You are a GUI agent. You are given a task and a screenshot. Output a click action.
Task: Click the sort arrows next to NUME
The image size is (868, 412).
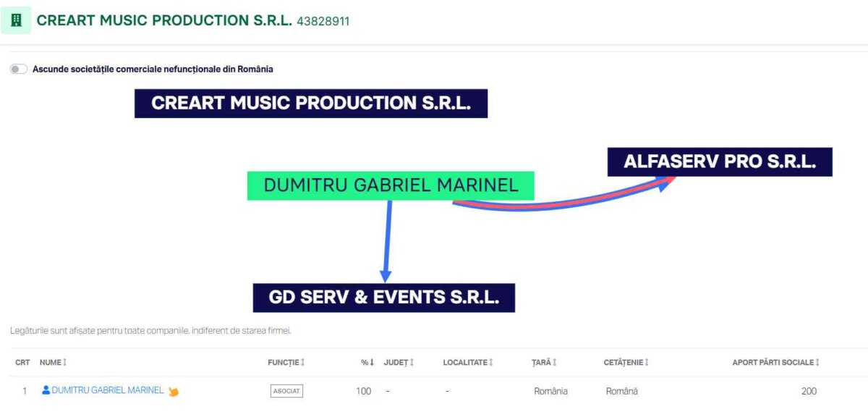point(65,362)
